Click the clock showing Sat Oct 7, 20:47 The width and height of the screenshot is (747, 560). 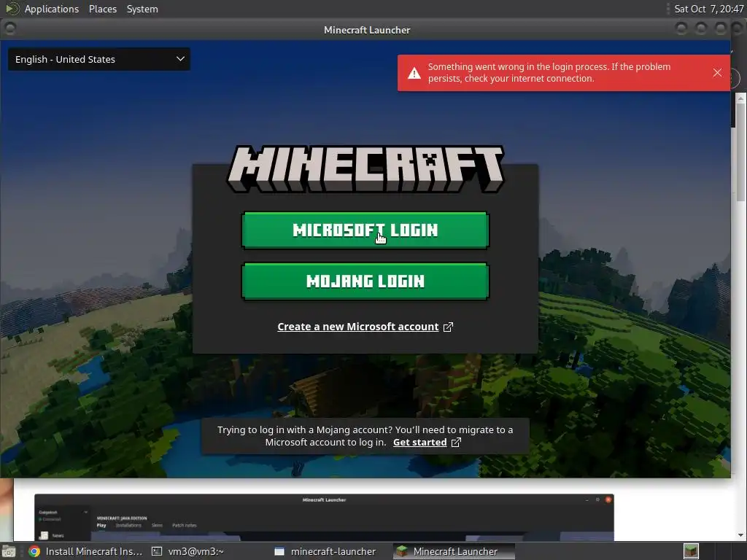[x=709, y=9]
